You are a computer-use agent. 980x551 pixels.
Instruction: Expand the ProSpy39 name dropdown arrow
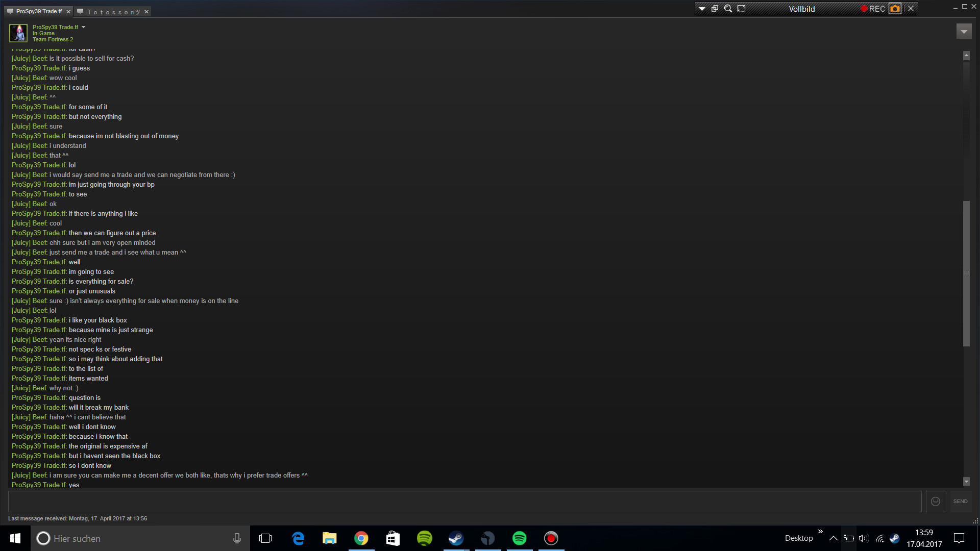point(84,27)
